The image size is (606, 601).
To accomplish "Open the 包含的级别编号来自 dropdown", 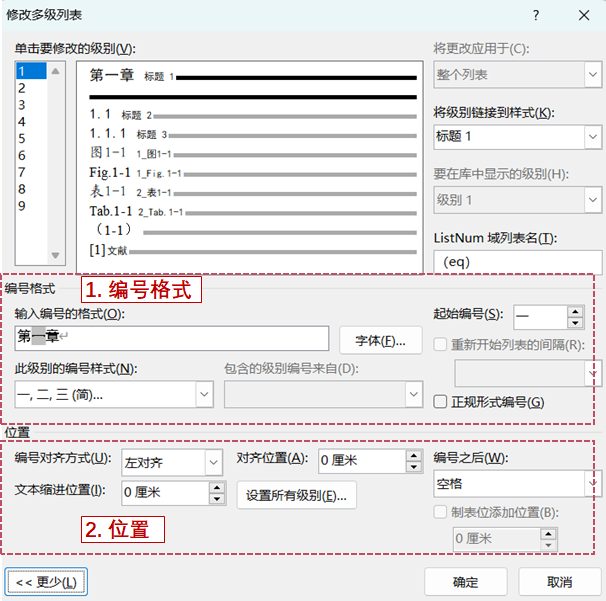I will pyautogui.click(x=414, y=394).
